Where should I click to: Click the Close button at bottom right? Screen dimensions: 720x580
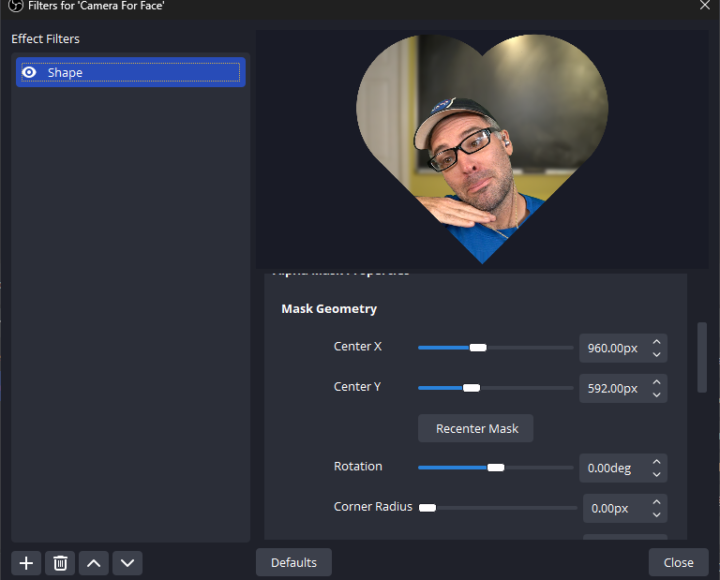tap(678, 562)
